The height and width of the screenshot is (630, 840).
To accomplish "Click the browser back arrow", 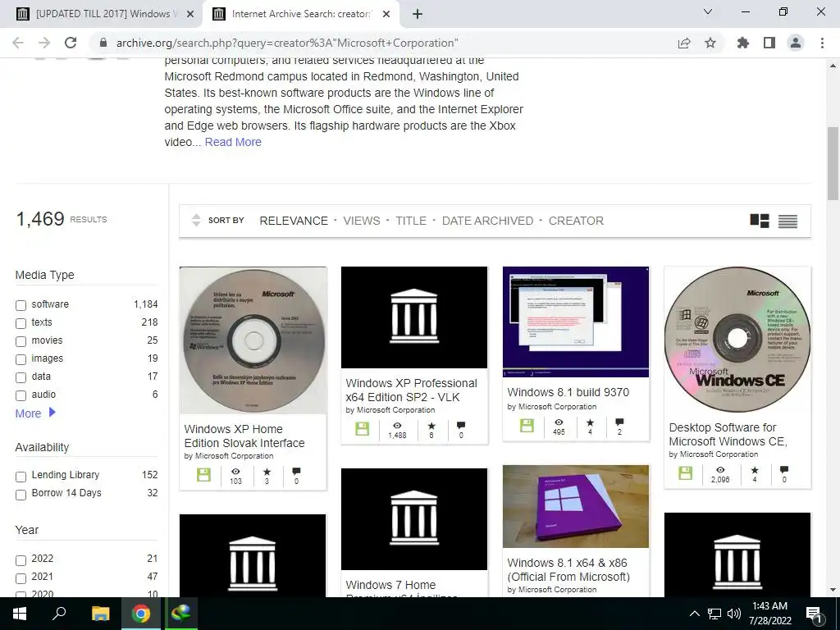I will (x=18, y=43).
